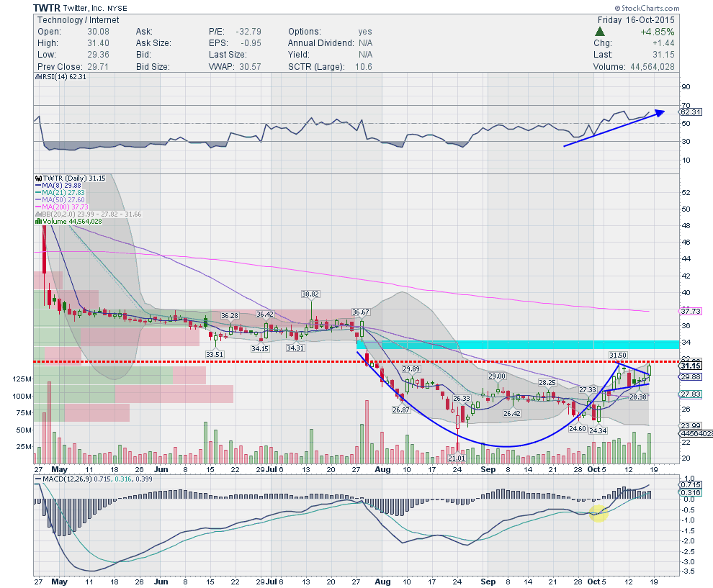Click the volume bars icon in legend

click(x=38, y=222)
